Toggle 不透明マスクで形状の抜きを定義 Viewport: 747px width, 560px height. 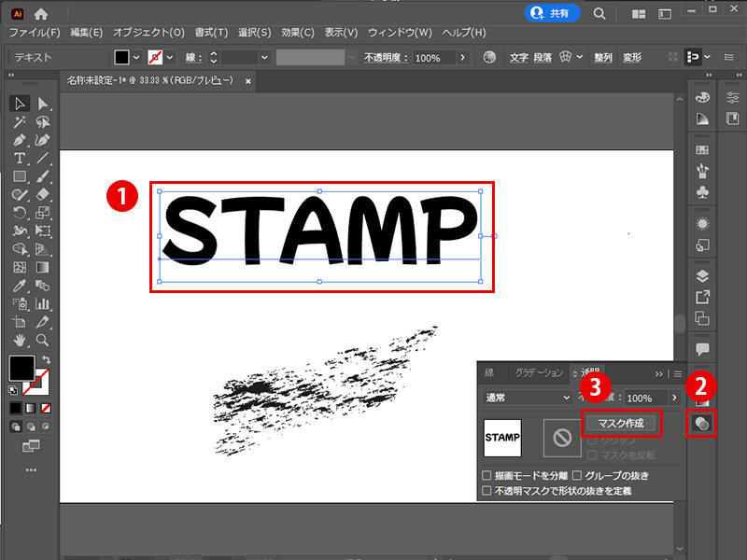click(487, 488)
